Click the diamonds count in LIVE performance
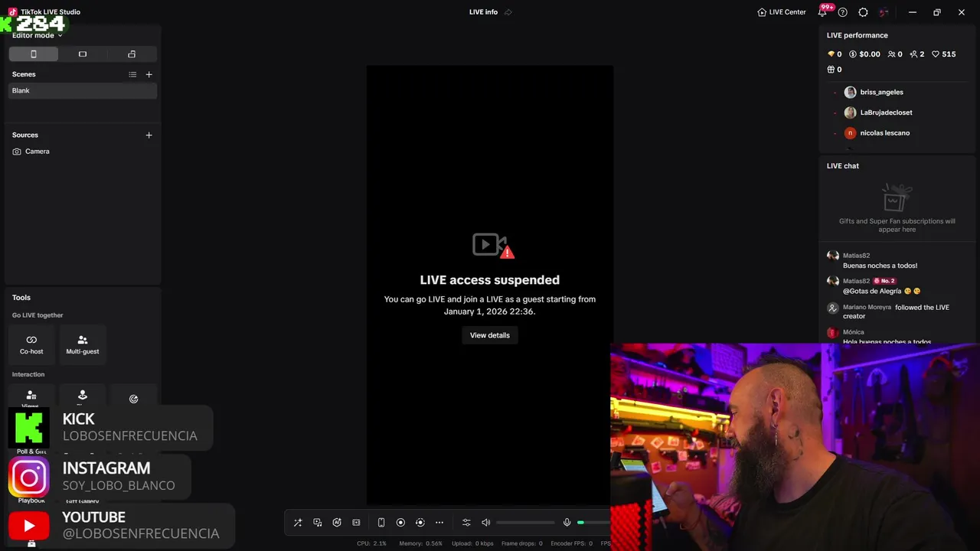This screenshot has width=980, height=551. [835, 54]
